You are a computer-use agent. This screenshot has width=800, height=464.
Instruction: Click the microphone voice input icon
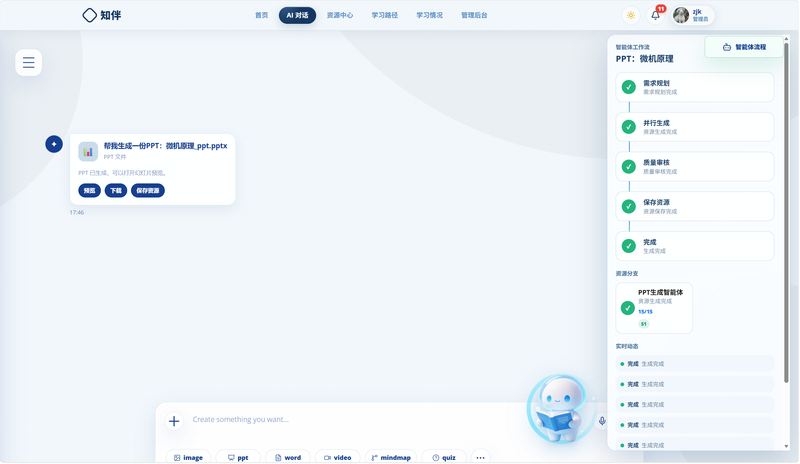602,421
